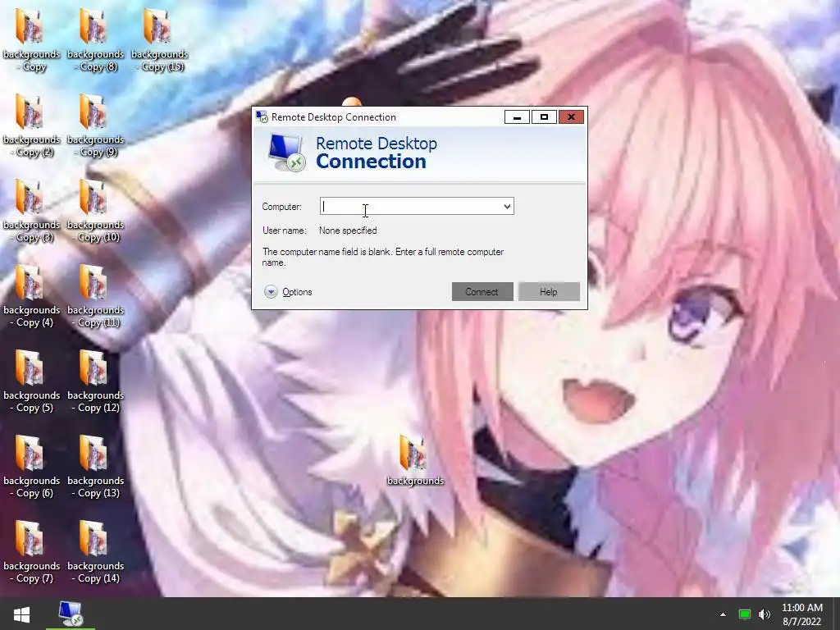Click Remote Desktop Connection taskbar icon

pos(71,614)
